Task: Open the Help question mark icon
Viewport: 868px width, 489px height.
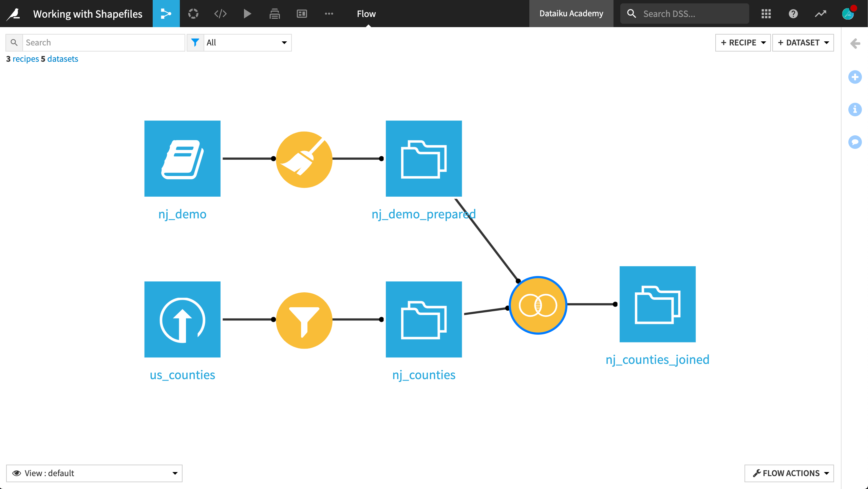Action: pos(793,14)
